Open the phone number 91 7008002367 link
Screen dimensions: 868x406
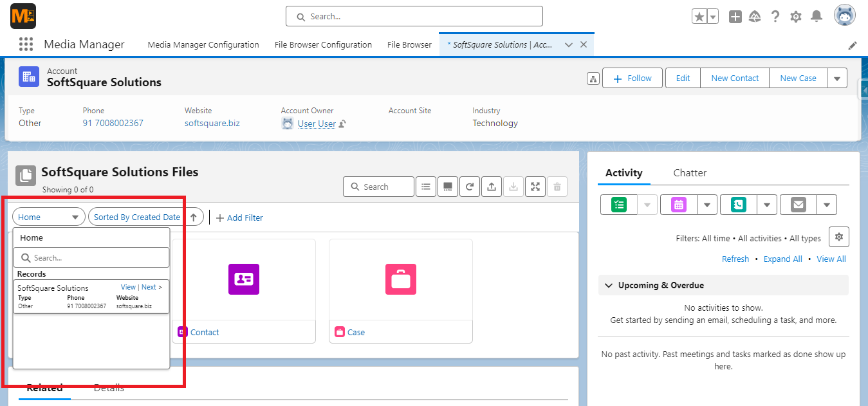pyautogui.click(x=113, y=123)
